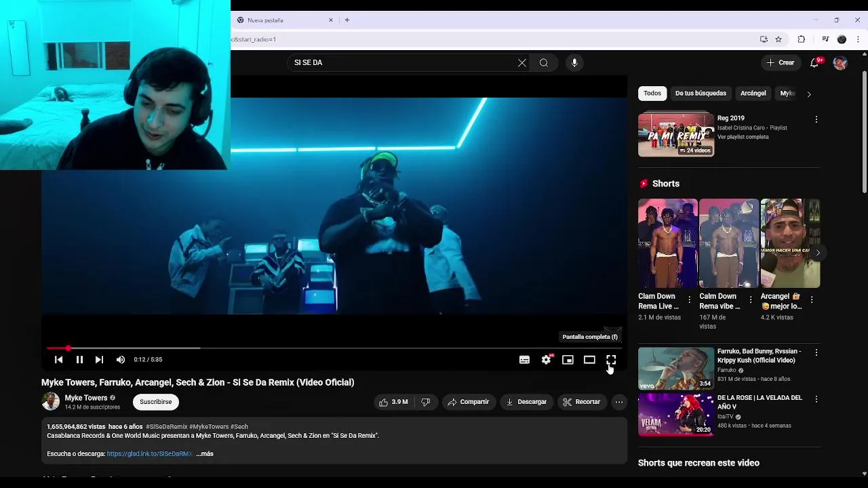Open the Crear menu
The width and height of the screenshot is (868, 488).
coord(780,62)
